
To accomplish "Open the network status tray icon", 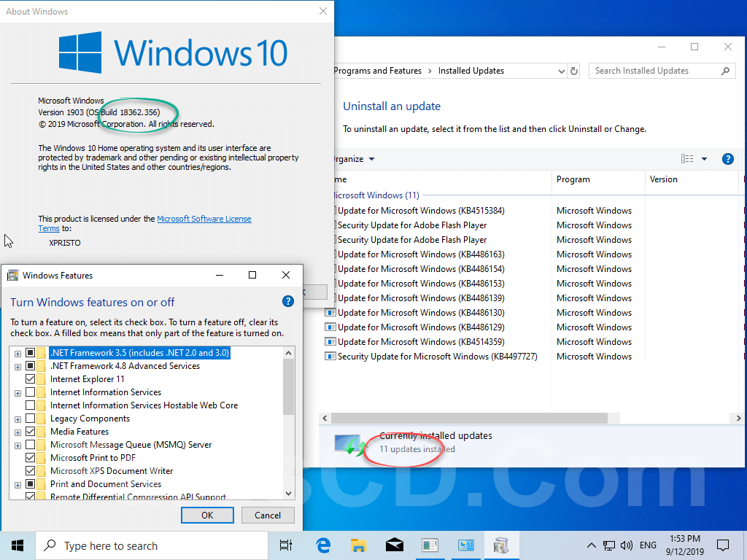I will (x=609, y=545).
